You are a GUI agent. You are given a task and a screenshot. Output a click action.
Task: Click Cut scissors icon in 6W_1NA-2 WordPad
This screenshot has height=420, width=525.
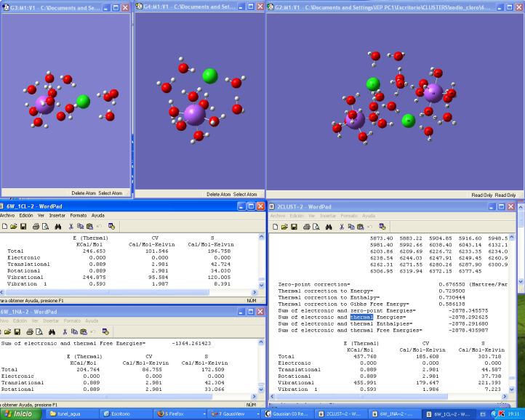click(x=64, y=331)
